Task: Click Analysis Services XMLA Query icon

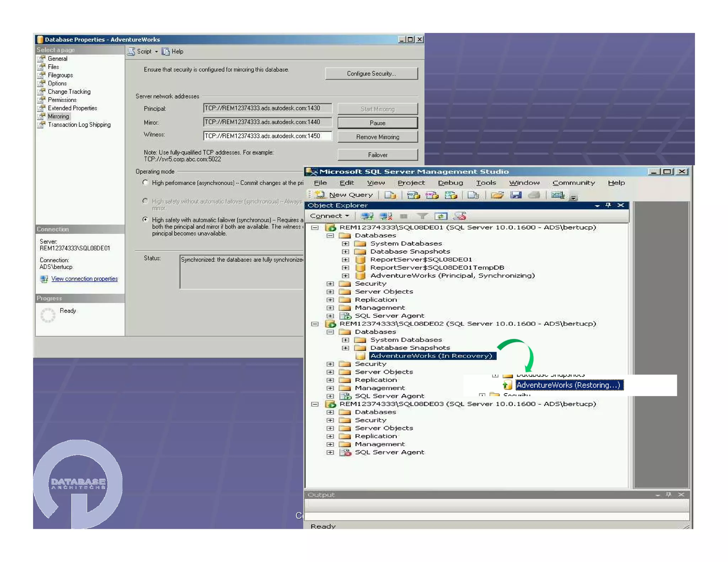Action: click(451, 195)
